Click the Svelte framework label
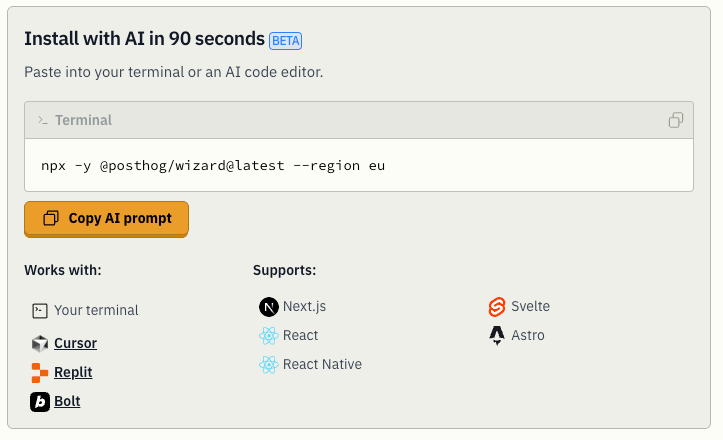This screenshot has width=723, height=440. click(530, 306)
